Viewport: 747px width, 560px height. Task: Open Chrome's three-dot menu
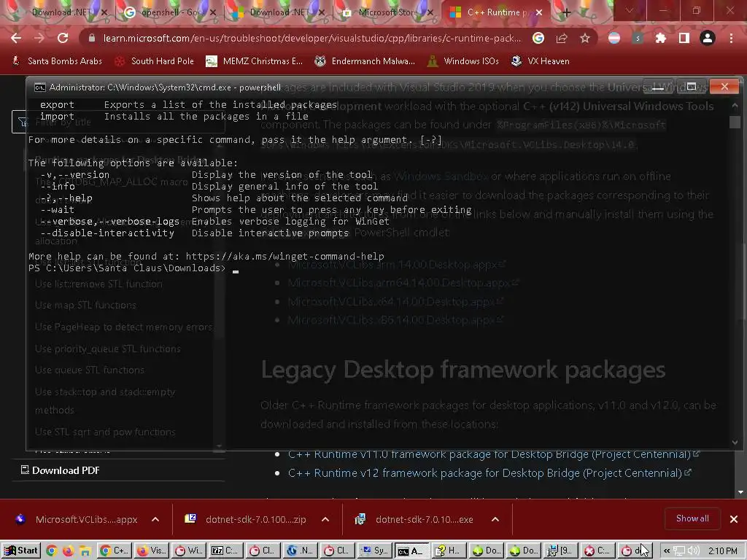(731, 38)
